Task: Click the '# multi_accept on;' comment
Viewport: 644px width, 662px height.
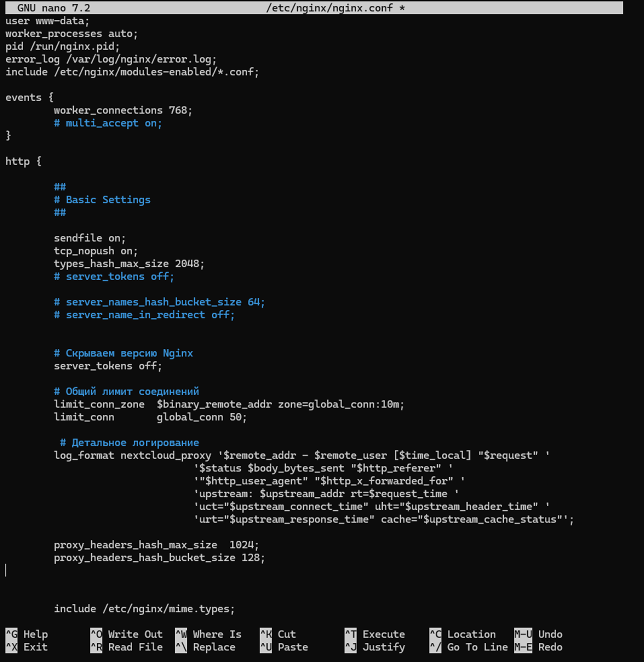Action: pos(108,123)
